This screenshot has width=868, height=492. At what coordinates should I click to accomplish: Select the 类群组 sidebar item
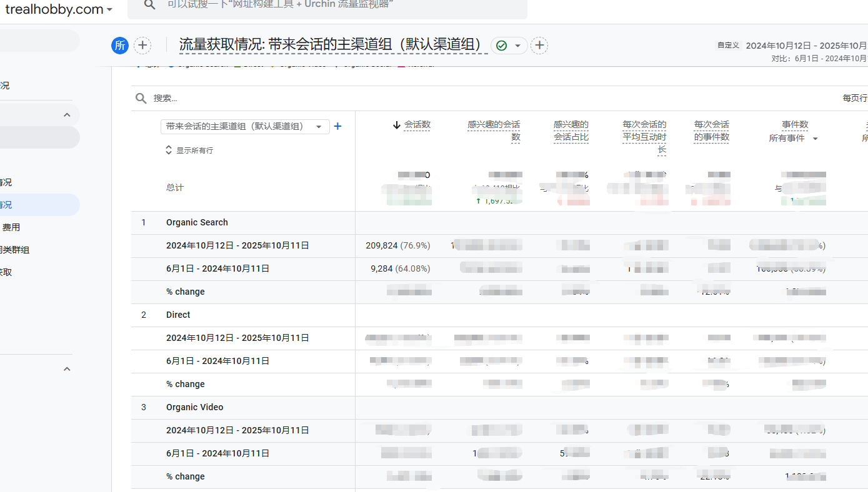point(15,250)
